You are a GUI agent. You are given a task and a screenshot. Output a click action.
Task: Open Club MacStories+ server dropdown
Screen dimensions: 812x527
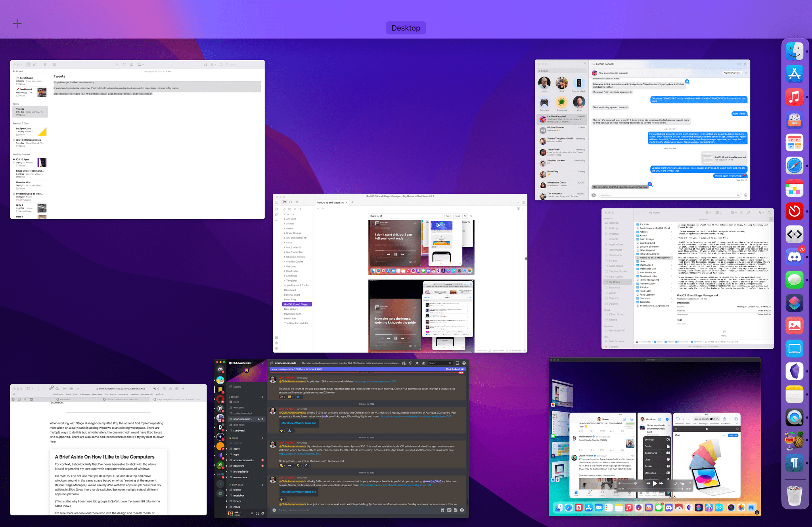(x=262, y=363)
